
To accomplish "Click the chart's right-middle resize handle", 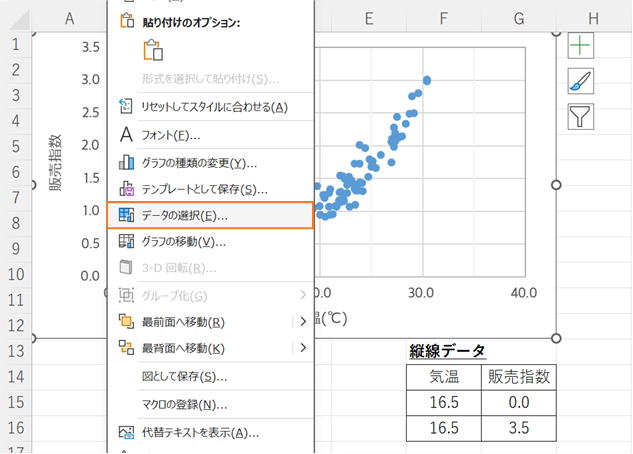I will coord(556,185).
